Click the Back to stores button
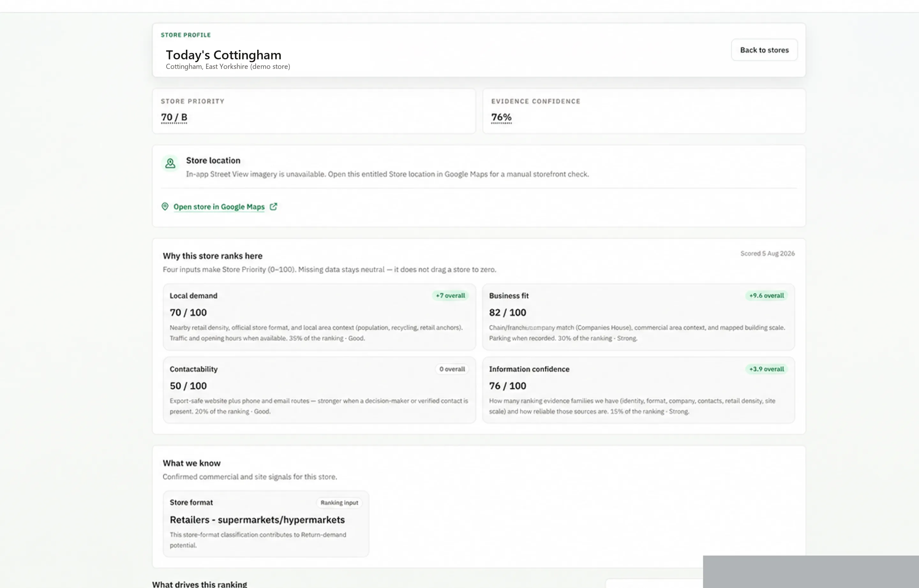Viewport: 919px width, 588px height. pyautogui.click(x=764, y=50)
